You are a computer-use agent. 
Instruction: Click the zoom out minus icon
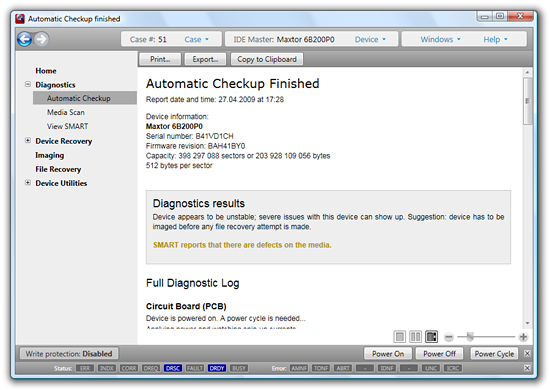[x=449, y=337]
